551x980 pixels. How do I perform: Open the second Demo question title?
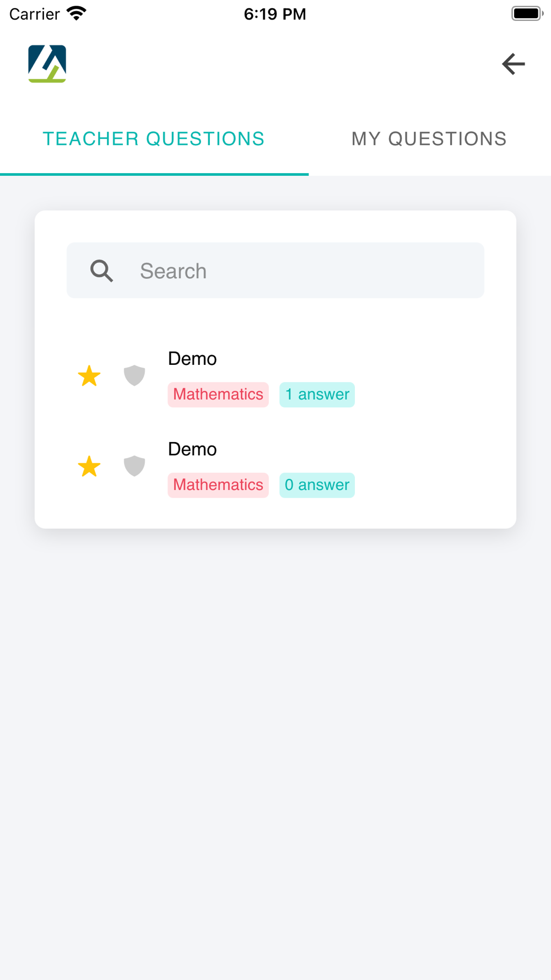192,449
